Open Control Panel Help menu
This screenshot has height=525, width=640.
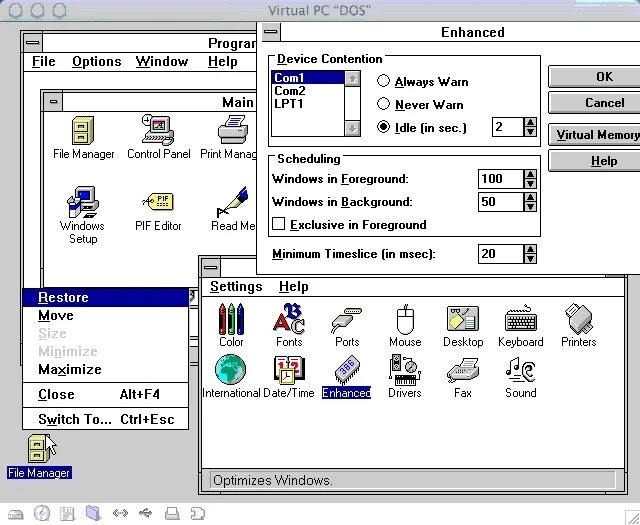[x=293, y=286]
